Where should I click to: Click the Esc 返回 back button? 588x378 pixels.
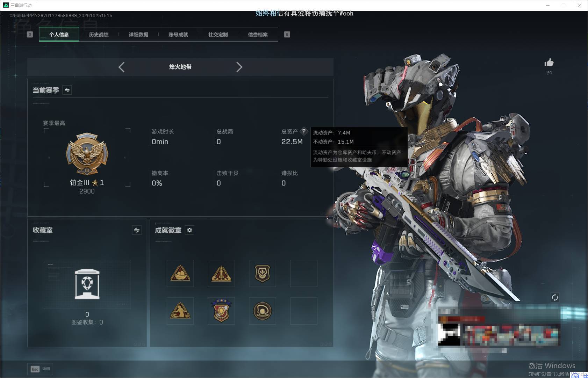coord(40,369)
